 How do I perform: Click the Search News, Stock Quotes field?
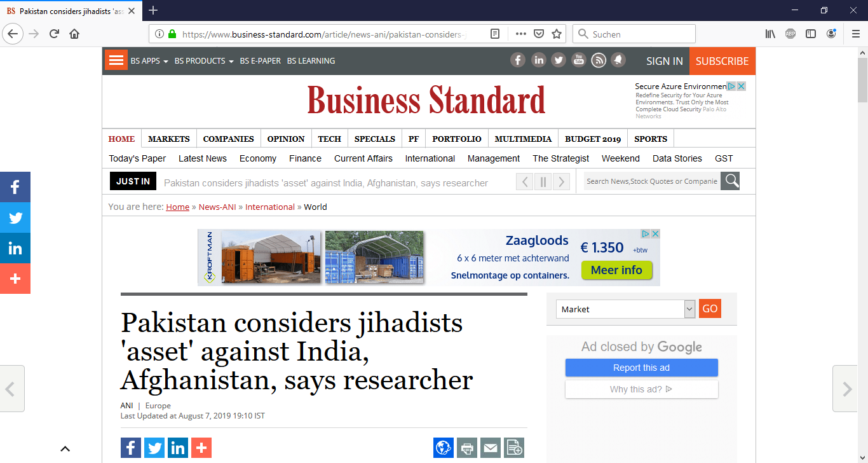click(651, 181)
